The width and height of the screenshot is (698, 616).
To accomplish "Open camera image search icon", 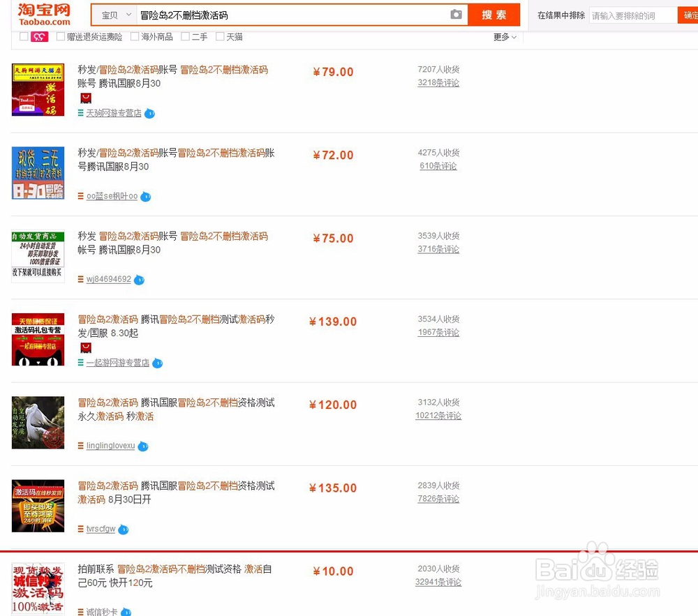I will 456,14.
